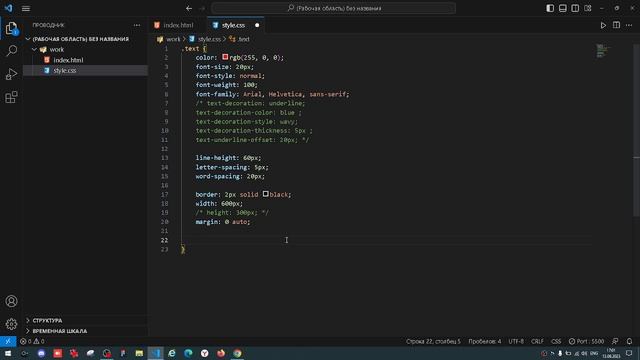Open the Customize Layout icon

(588, 8)
